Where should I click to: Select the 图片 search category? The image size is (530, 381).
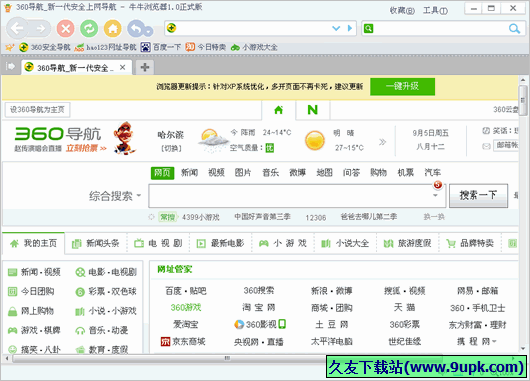pyautogui.click(x=243, y=173)
